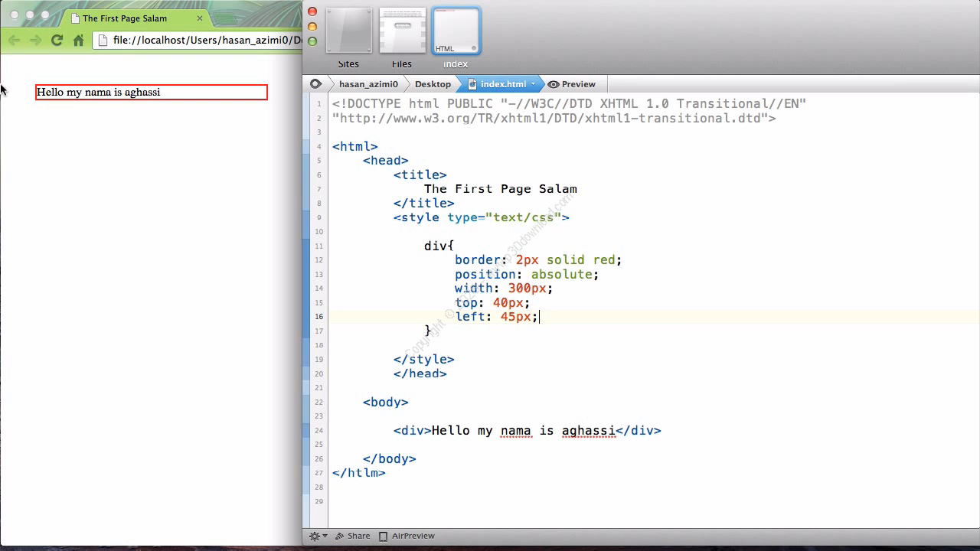This screenshot has height=551, width=980.
Task: Click the browser forward arrow
Action: pyautogui.click(x=35, y=41)
